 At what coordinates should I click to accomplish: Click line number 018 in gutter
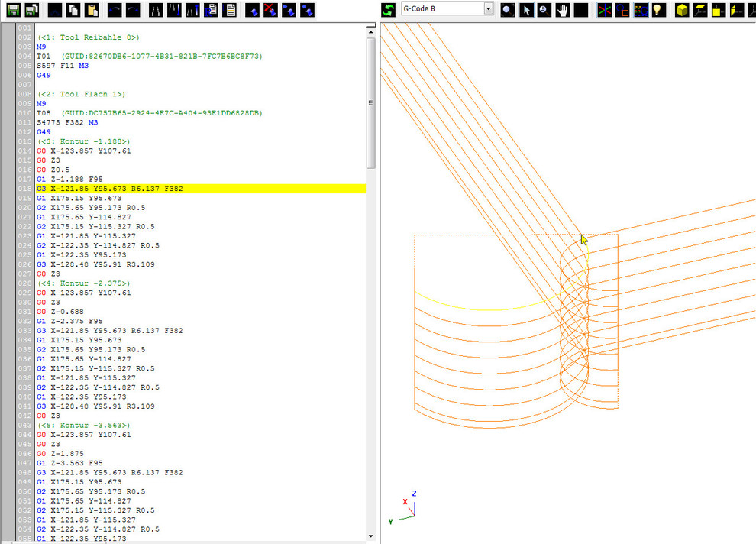pyautogui.click(x=24, y=189)
